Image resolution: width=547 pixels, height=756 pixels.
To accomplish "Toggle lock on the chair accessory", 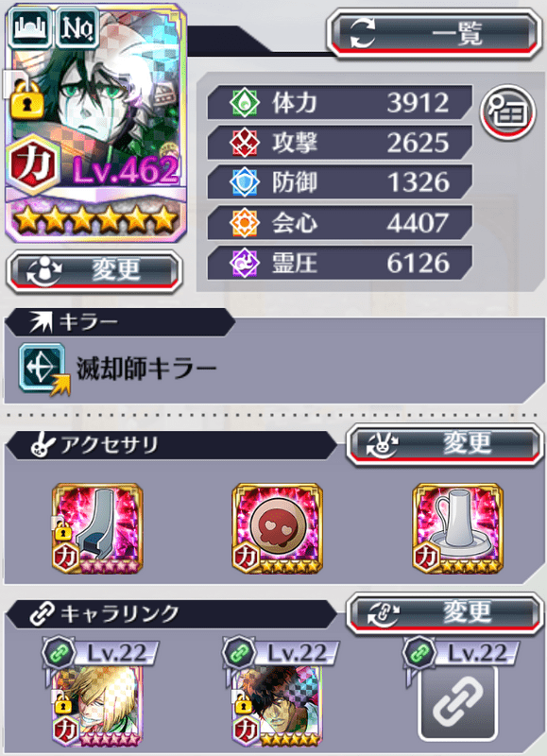I will pos(60,531).
